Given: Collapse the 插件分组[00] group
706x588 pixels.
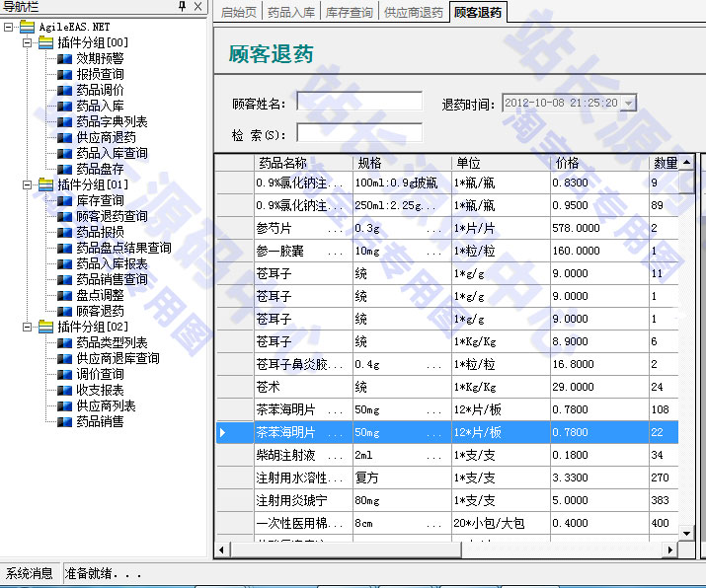Looking at the screenshot, I should coord(28,42).
